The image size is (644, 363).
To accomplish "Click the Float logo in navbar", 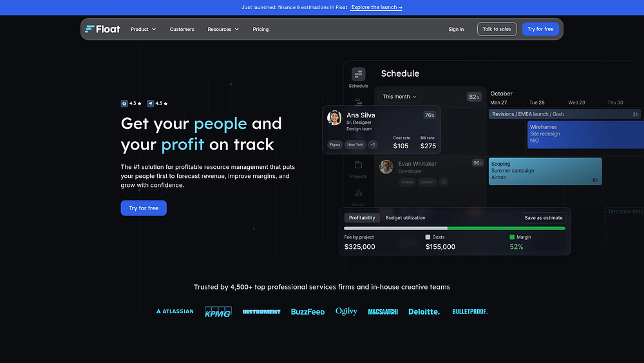I will [x=102, y=29].
